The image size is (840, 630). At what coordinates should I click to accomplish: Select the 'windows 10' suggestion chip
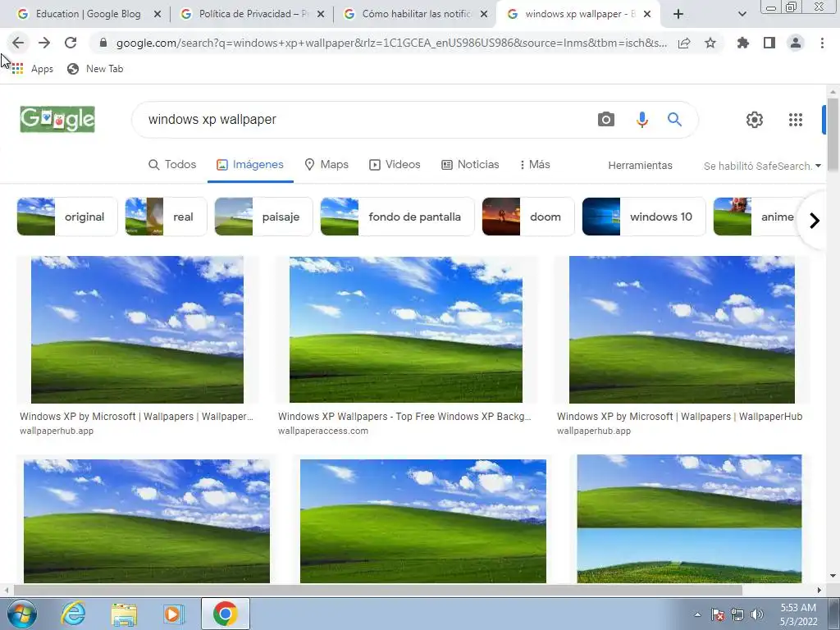pos(643,217)
